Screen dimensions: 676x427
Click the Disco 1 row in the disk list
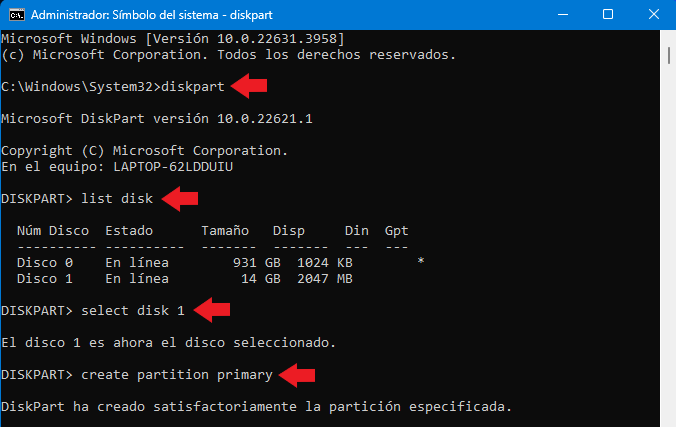(x=185, y=279)
